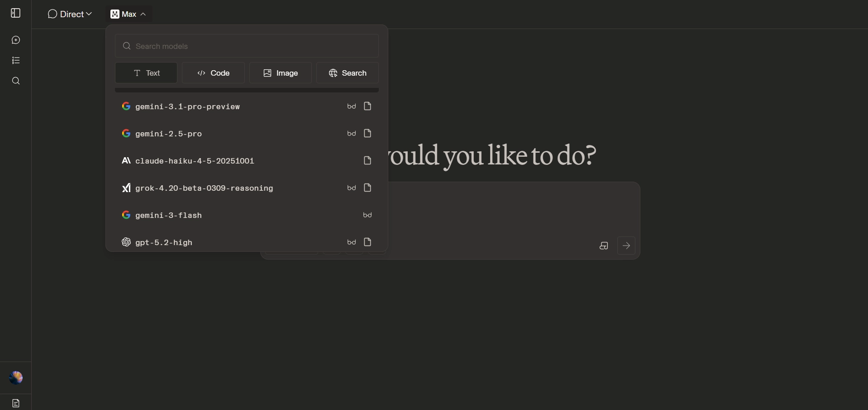Click the scroll-shaped icon beside the send arrow
The width and height of the screenshot is (868, 410).
[604, 246]
